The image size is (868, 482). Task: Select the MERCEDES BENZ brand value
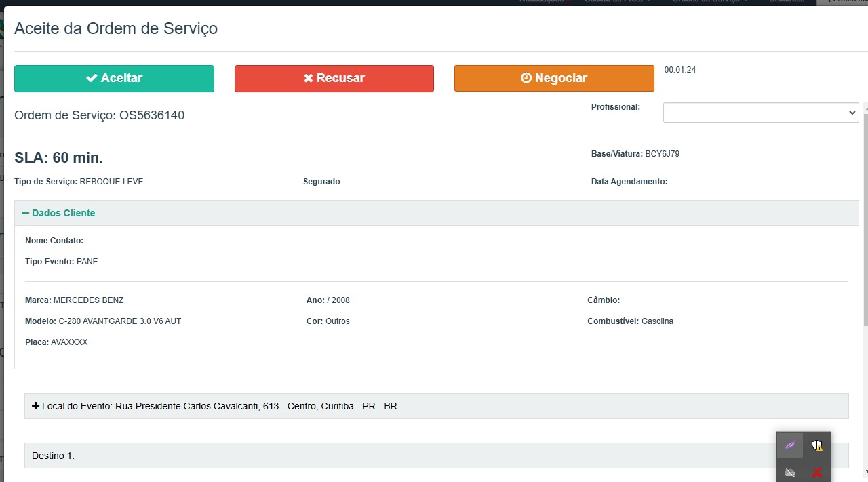89,300
